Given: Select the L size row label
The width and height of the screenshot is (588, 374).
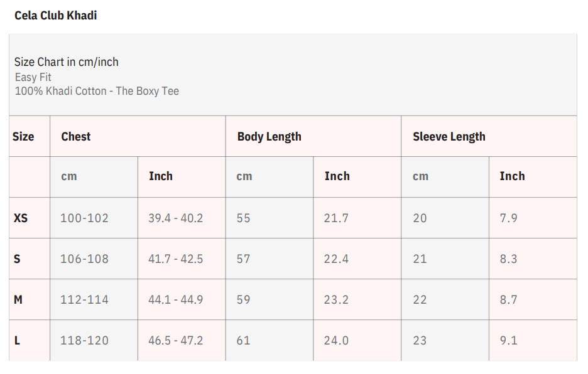Looking at the screenshot, I should 17,340.
